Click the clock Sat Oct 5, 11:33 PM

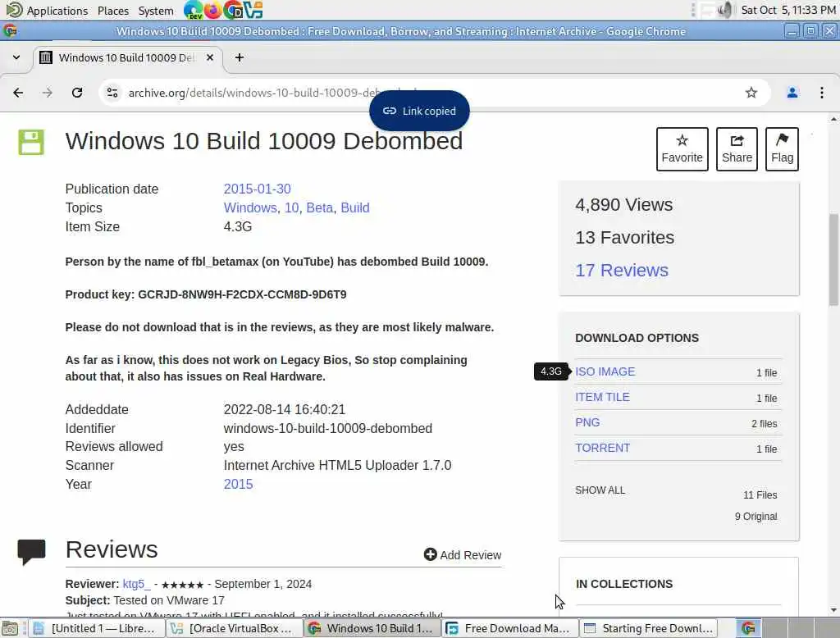click(x=788, y=10)
